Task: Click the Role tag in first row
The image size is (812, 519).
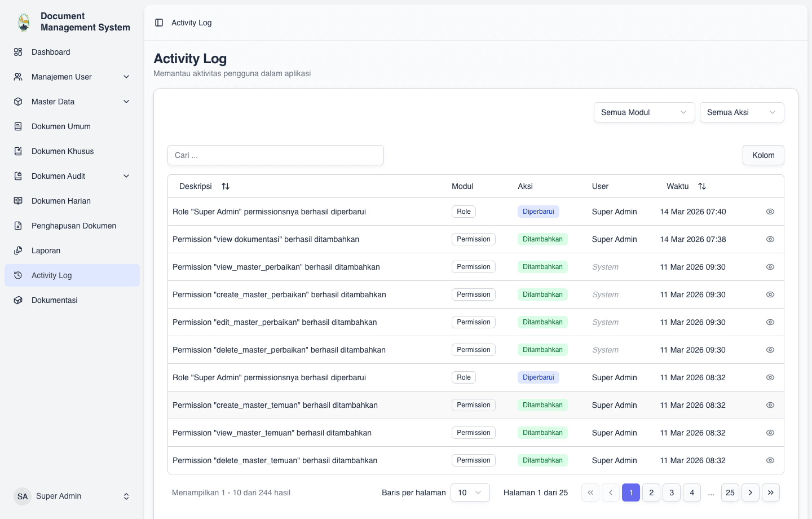Action: pos(464,212)
